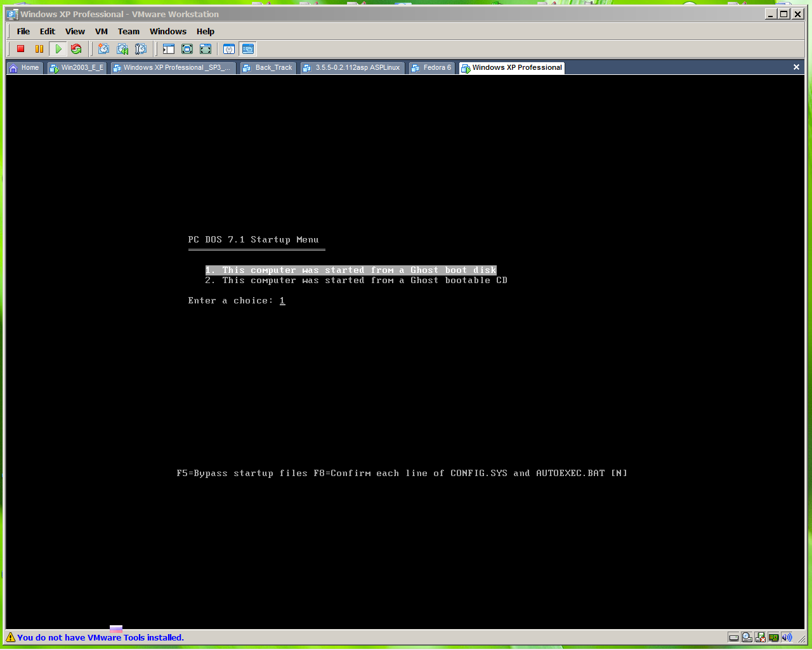The image size is (812, 650).
Task: Maximize the VMware Workstation window
Action: click(784, 14)
